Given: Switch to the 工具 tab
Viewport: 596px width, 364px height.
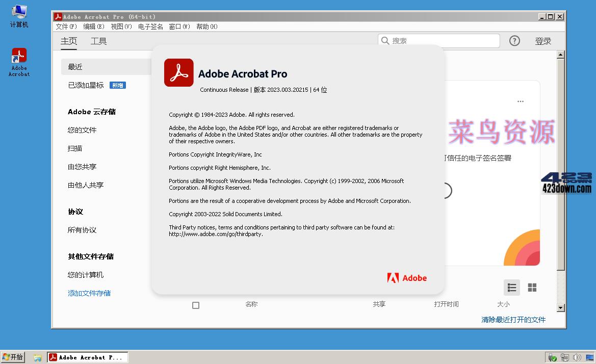Looking at the screenshot, I should [x=98, y=41].
